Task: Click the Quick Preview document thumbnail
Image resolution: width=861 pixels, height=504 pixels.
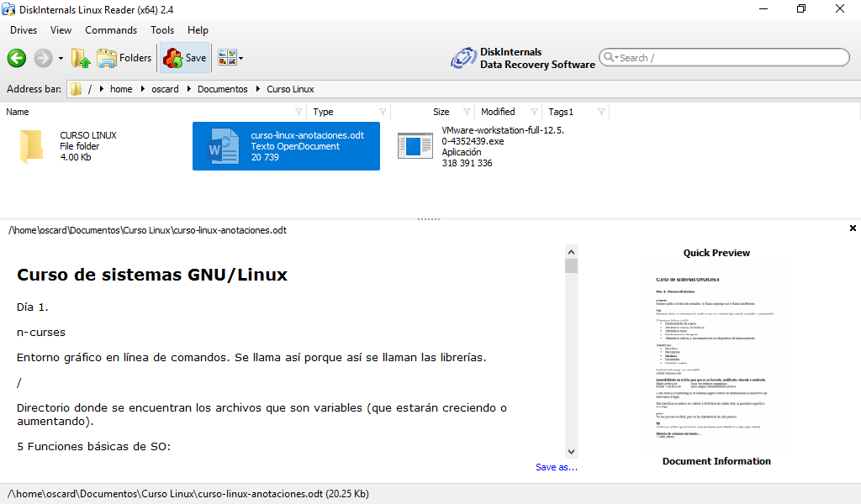Action: [x=716, y=358]
